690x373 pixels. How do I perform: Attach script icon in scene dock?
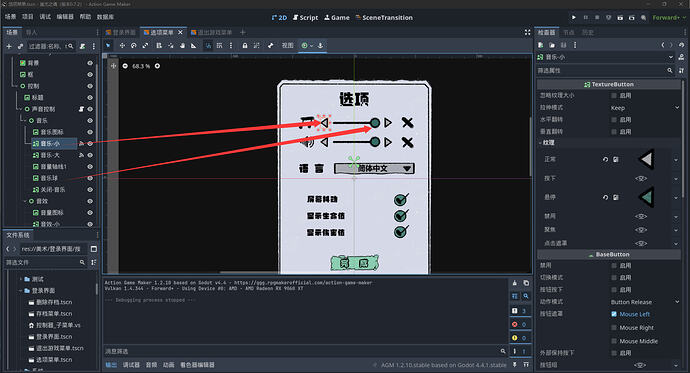click(x=82, y=46)
